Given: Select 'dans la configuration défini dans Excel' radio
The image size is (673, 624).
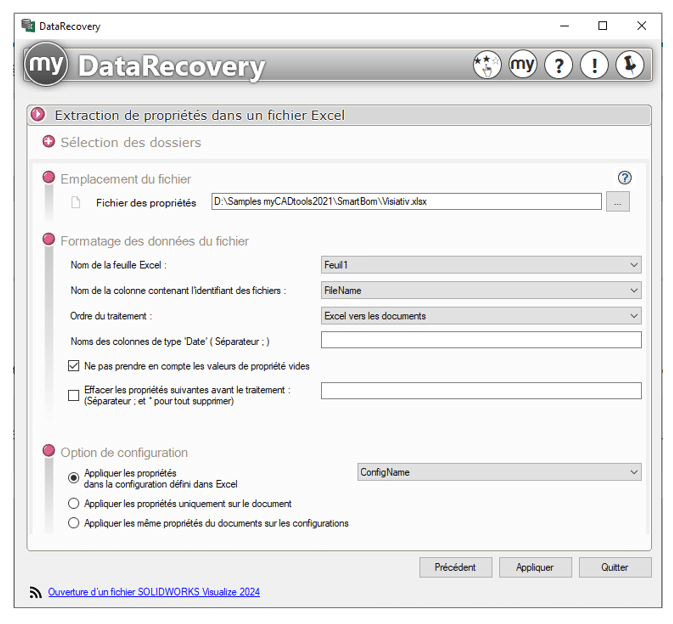Looking at the screenshot, I should [x=74, y=478].
